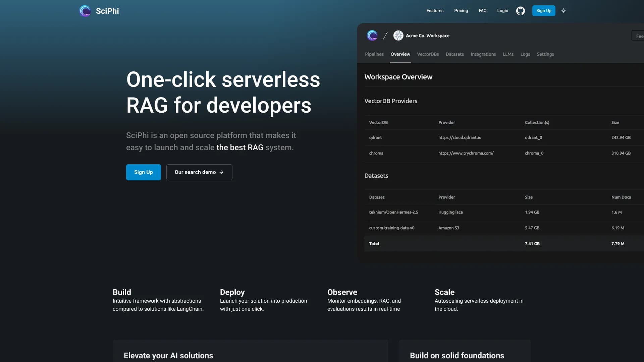The image size is (644, 362).
Task: Open the Datasets tab
Action: pos(454,54)
